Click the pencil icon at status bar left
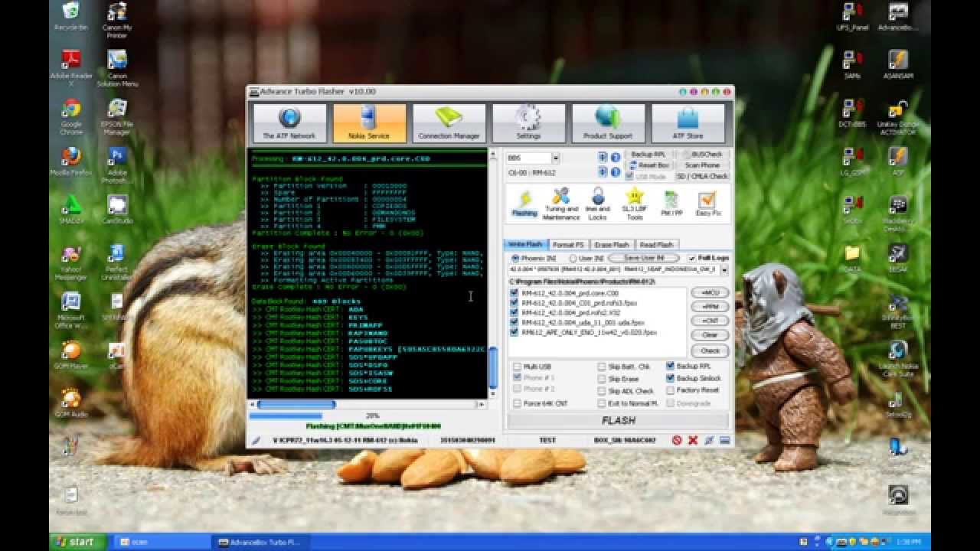 pyautogui.click(x=256, y=441)
